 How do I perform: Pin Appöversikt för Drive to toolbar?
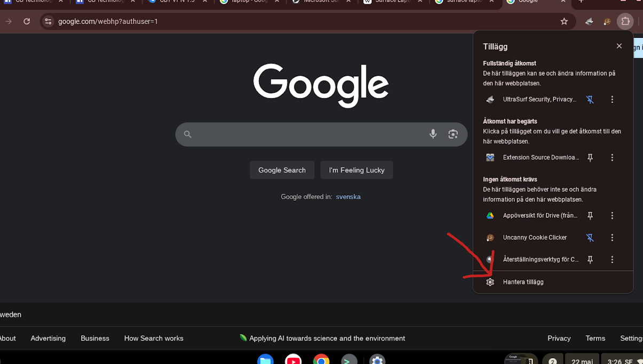click(x=590, y=216)
